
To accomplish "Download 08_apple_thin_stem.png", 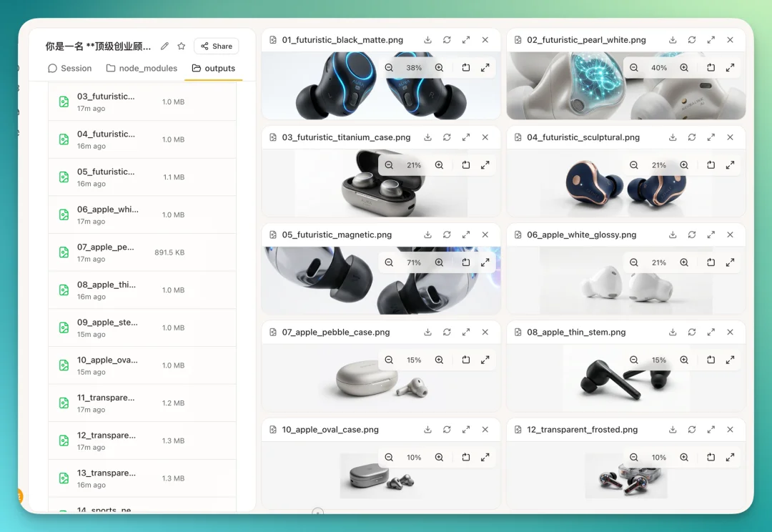I will [673, 332].
